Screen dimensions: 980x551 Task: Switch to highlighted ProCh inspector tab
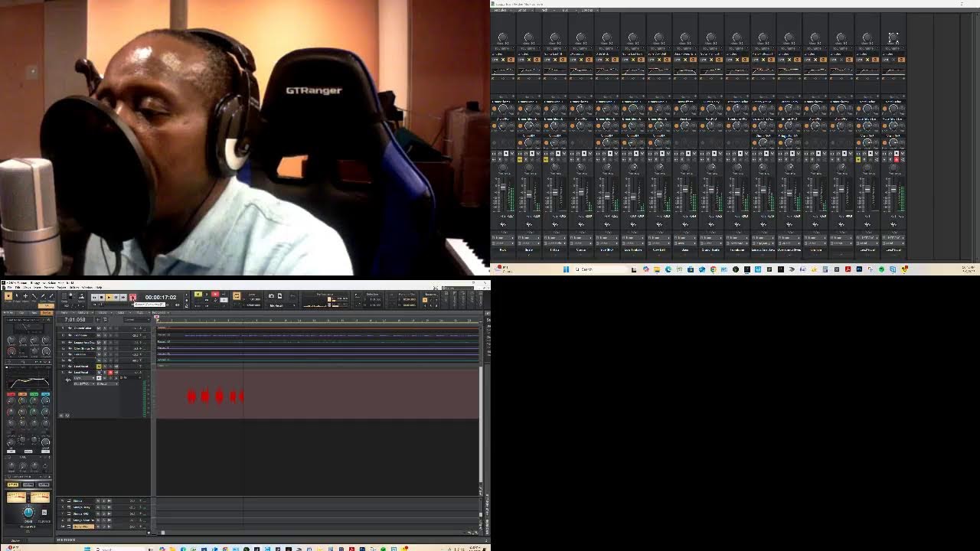coord(47,313)
